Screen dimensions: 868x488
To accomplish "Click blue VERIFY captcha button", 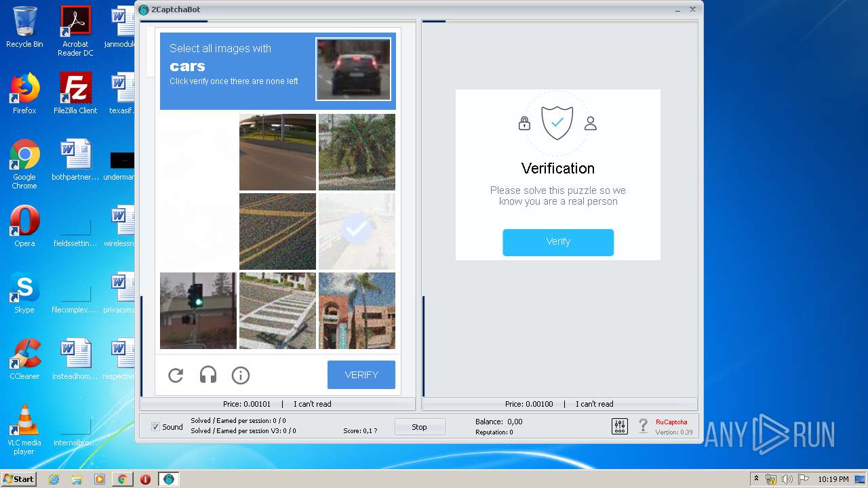I will [361, 375].
